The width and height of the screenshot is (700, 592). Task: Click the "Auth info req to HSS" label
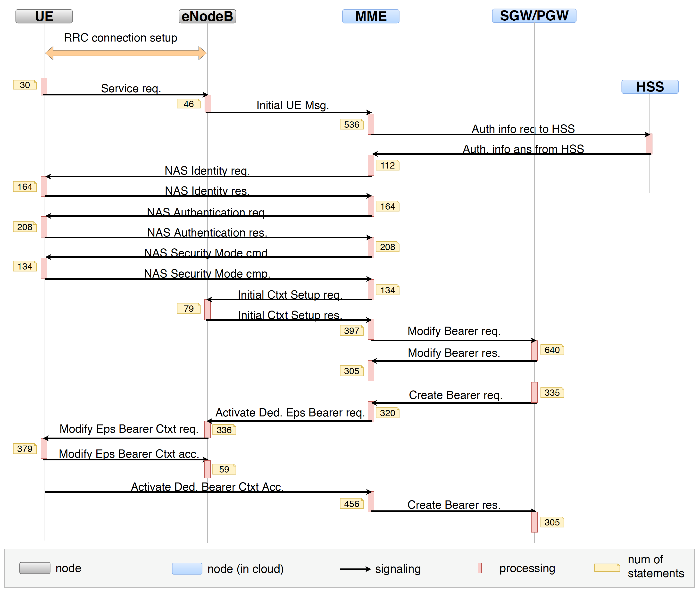coord(523,128)
